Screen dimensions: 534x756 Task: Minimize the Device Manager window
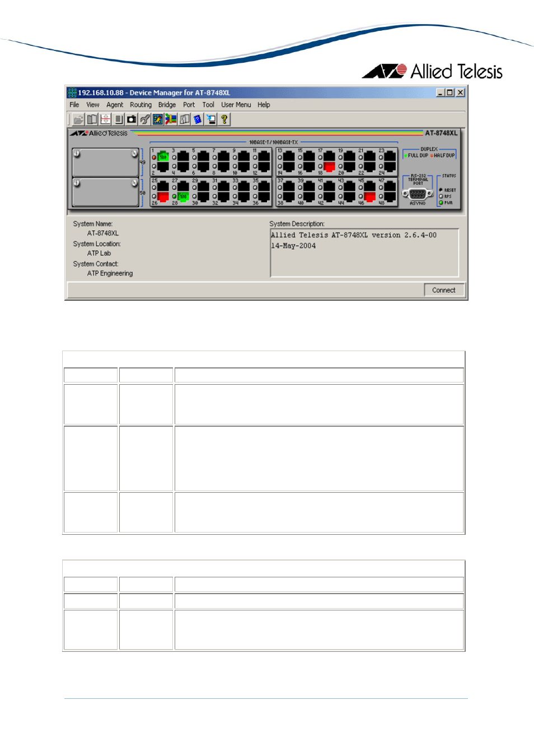[441, 92]
